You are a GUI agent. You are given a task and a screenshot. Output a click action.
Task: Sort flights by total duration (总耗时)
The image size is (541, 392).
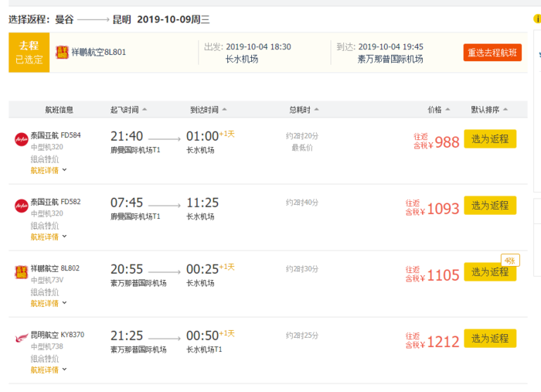[x=303, y=110]
